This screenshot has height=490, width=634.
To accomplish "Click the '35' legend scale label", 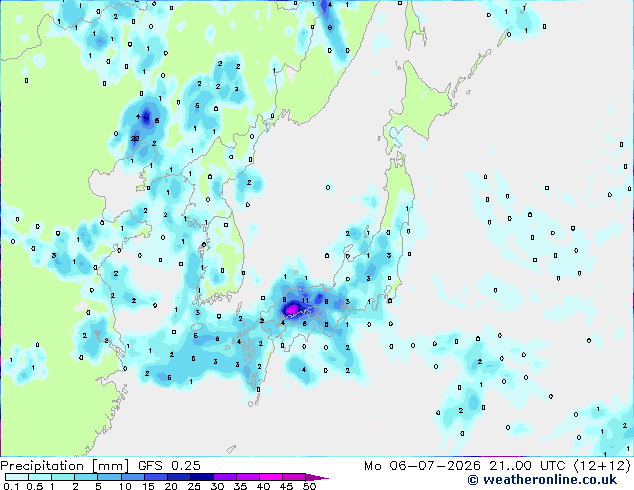I will [x=241, y=486].
